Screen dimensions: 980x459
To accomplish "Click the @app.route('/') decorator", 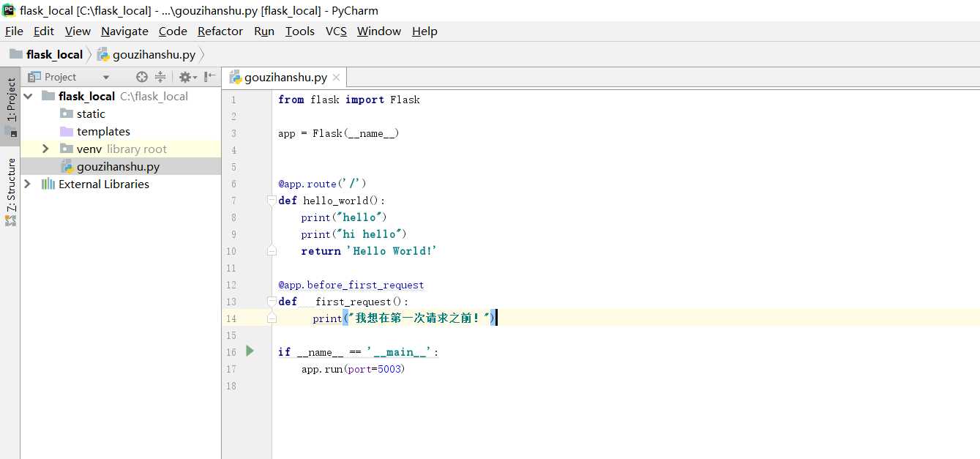I will 322,184.
